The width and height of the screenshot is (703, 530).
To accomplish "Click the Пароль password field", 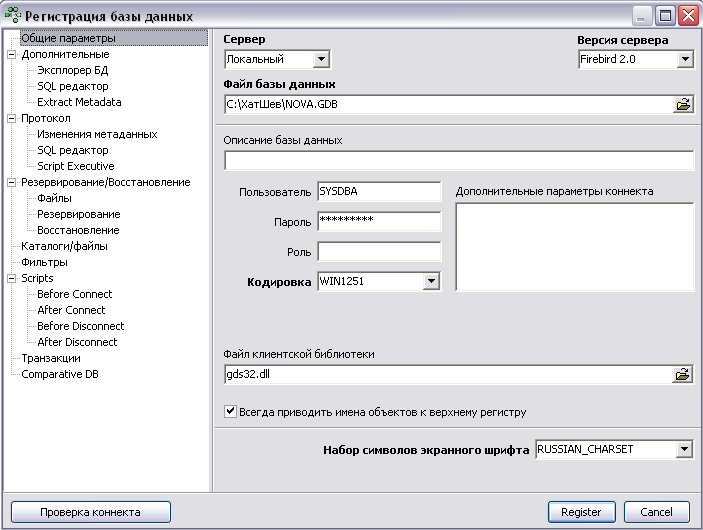I will coord(379,222).
